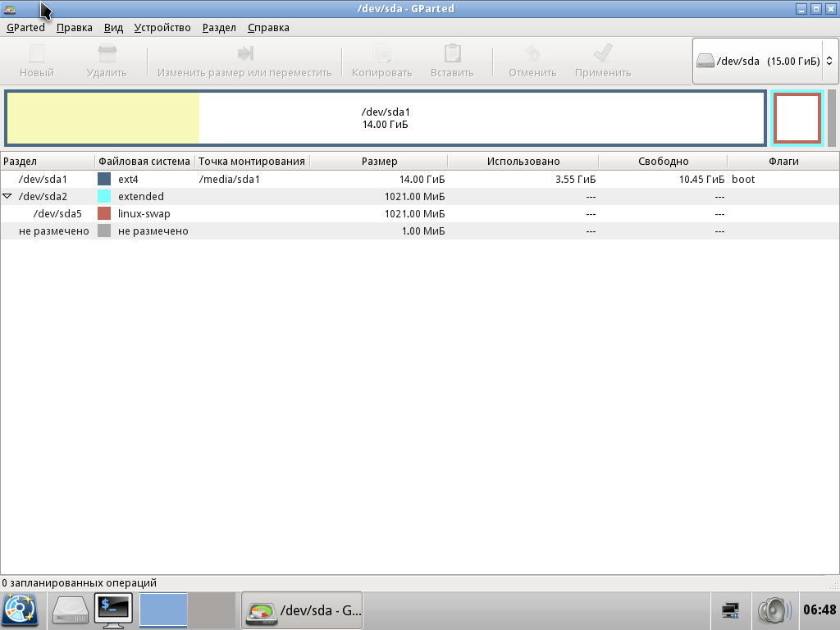Open the hard drive taskbar launcher

(71, 610)
